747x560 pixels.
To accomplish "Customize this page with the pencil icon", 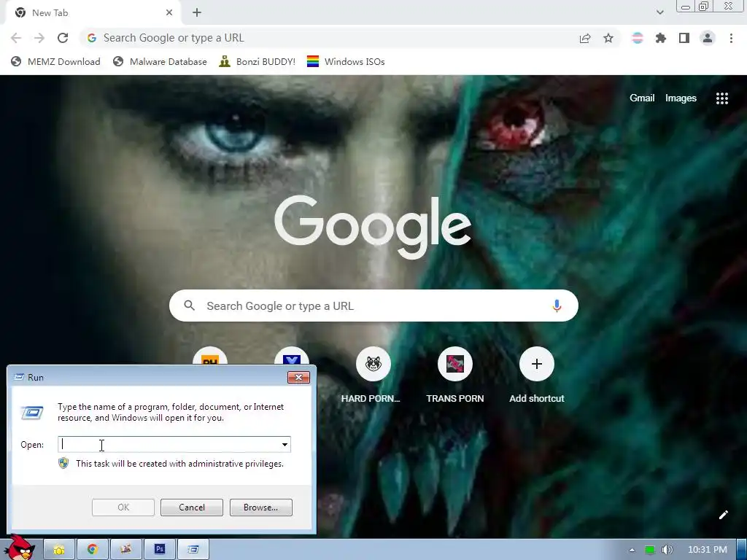I will pyautogui.click(x=723, y=515).
